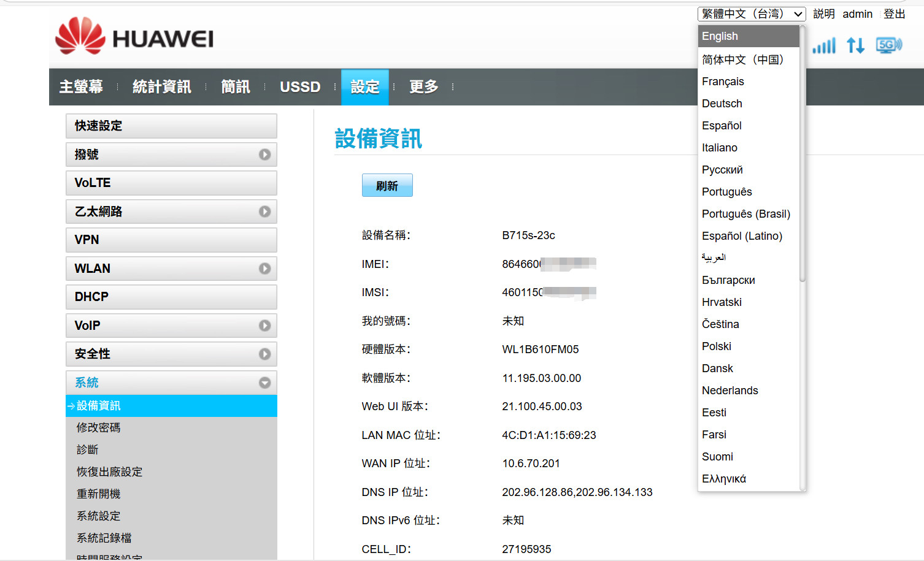The width and height of the screenshot is (924, 561).
Task: Expand the WLAN section arrow
Action: (264, 269)
